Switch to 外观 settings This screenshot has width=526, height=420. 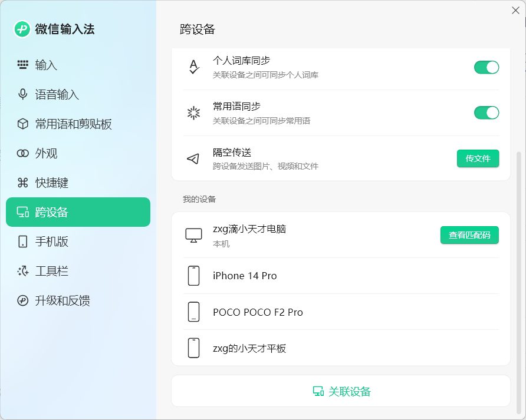point(78,153)
